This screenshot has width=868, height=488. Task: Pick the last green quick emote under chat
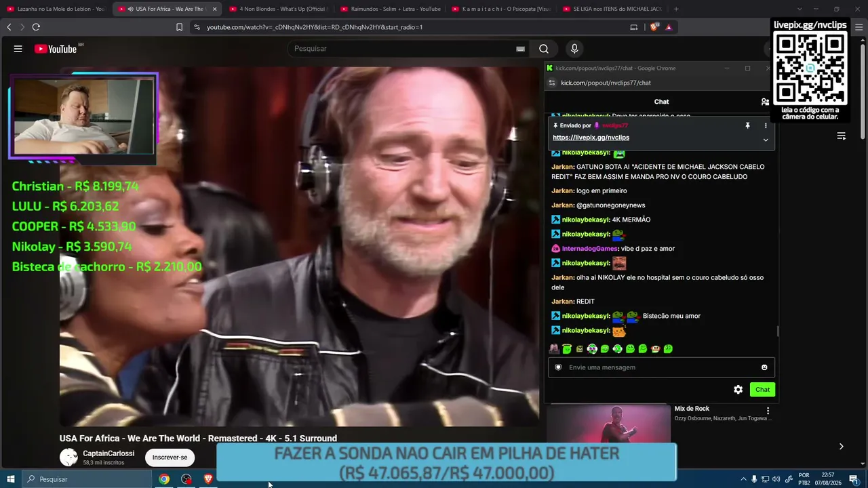pos(668,349)
